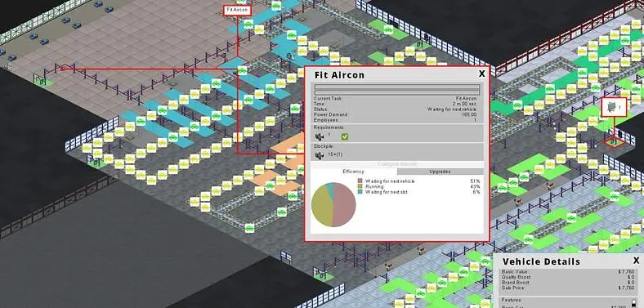Click the teal Waiting for next slot swatch
This screenshot has height=308, width=644.
pos(360,192)
